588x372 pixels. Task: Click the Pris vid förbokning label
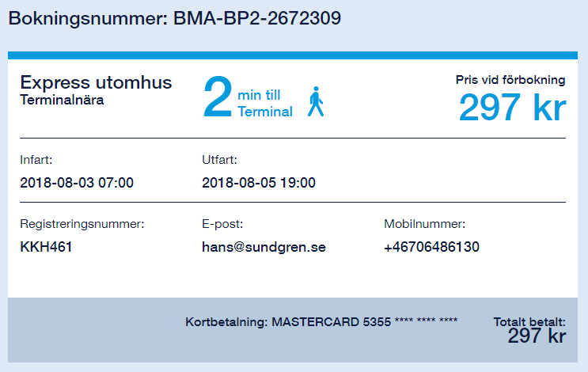pos(510,80)
